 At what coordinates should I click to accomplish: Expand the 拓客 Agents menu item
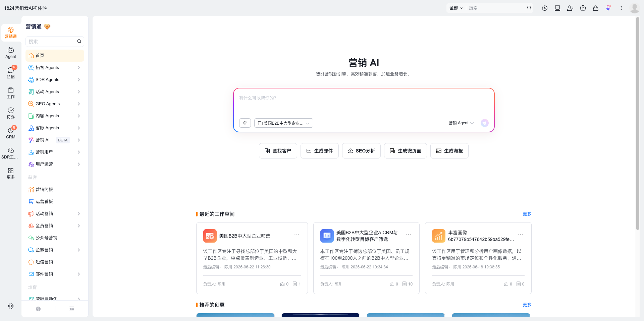point(55,68)
